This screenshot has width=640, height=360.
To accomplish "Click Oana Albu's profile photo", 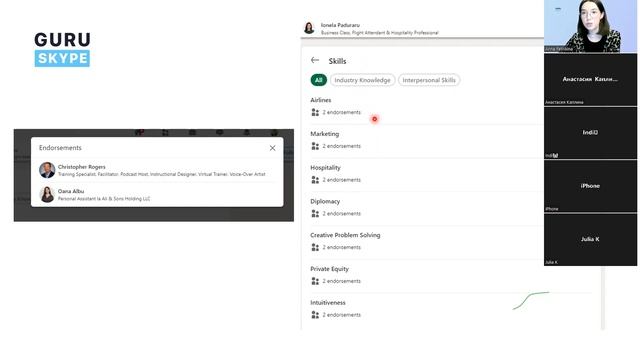I will point(47,194).
